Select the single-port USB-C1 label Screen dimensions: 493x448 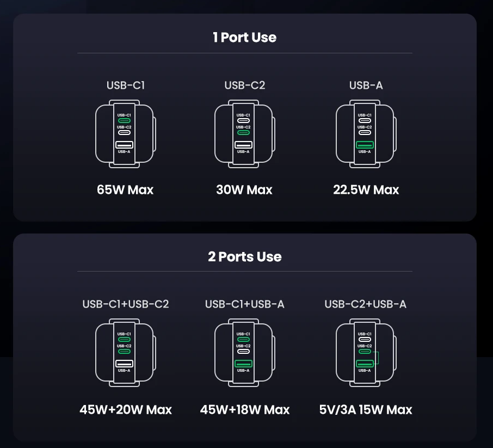[125, 85]
